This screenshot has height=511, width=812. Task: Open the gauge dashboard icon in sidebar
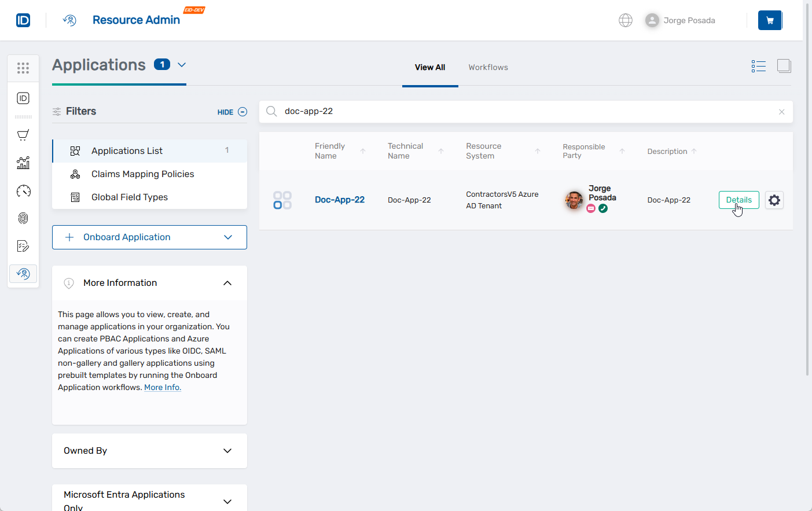(x=23, y=191)
